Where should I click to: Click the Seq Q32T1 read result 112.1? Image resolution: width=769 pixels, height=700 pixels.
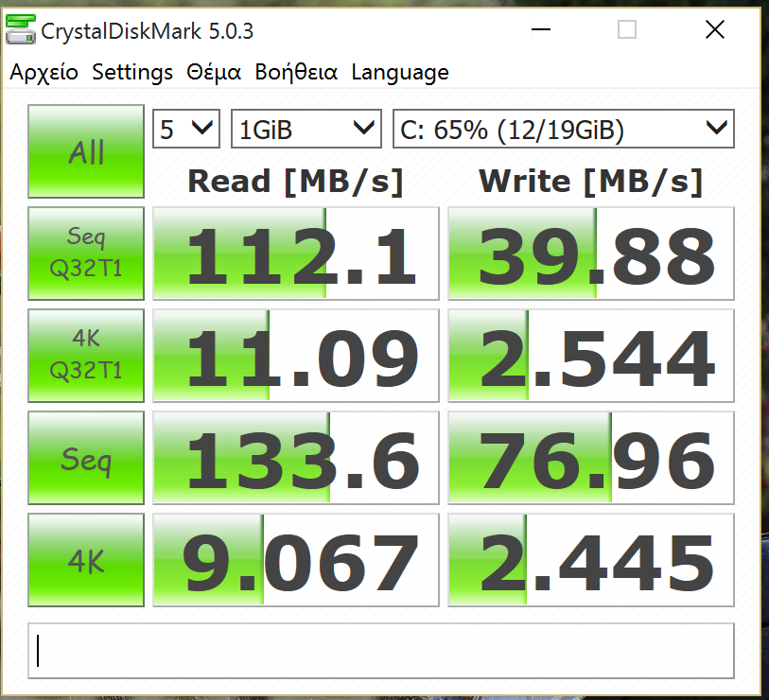point(296,254)
